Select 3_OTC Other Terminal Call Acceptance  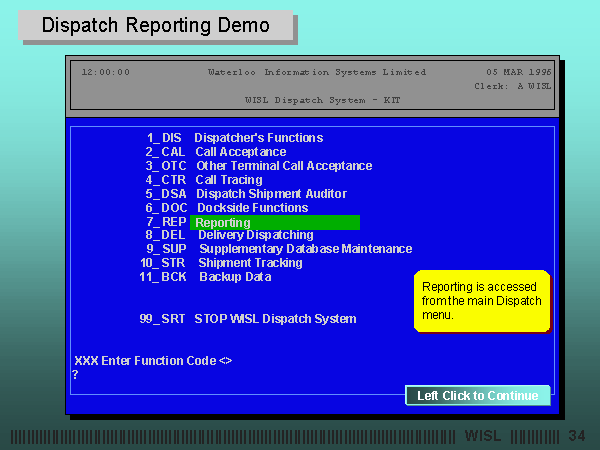(x=259, y=166)
